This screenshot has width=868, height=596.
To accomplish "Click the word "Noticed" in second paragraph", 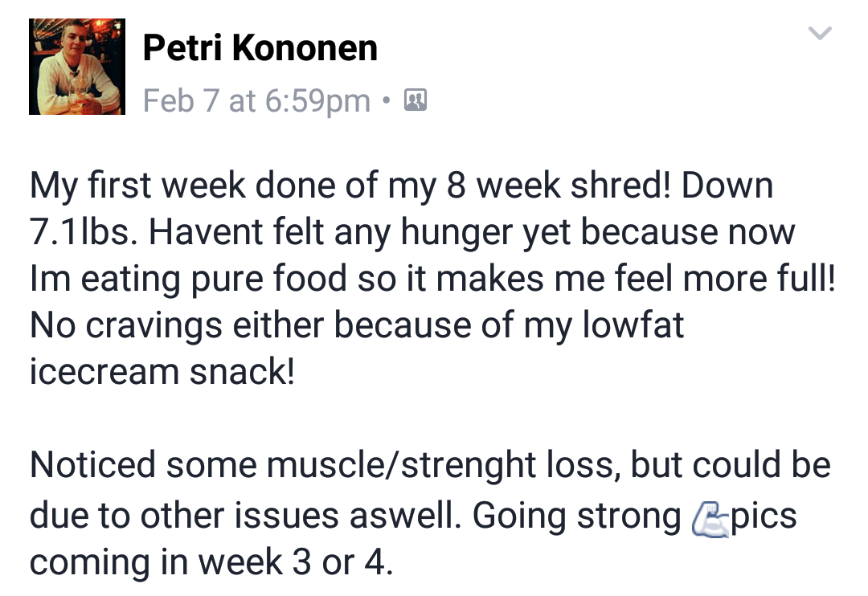I will (x=92, y=466).
